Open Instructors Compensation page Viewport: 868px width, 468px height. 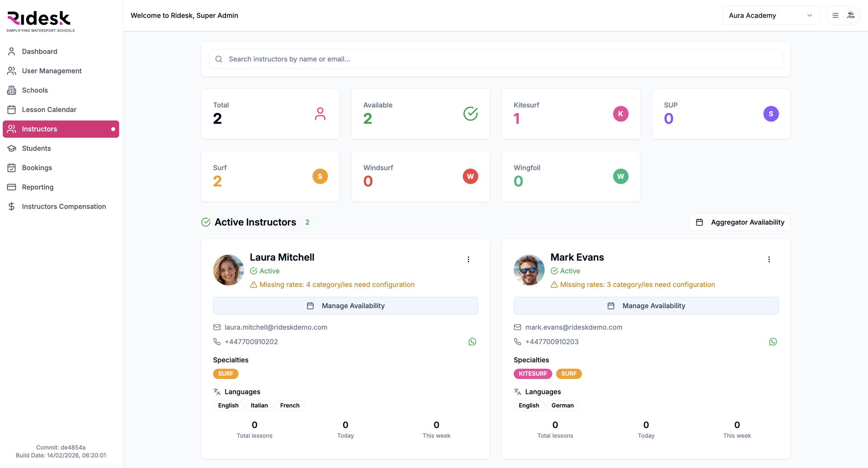click(x=64, y=206)
